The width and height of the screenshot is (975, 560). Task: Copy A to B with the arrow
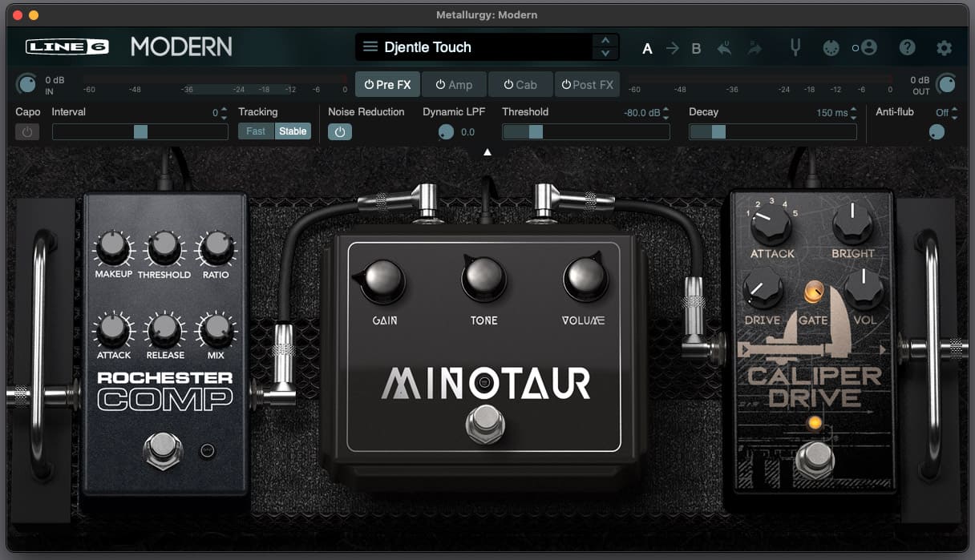pos(672,48)
